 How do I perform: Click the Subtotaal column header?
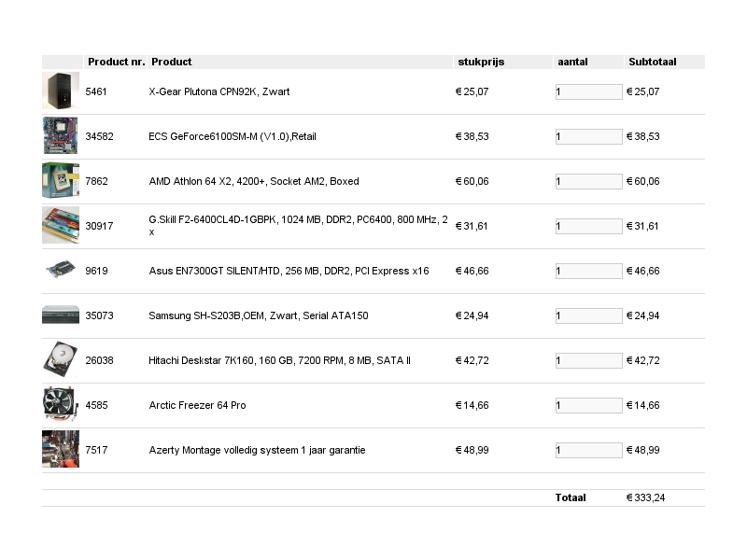[653, 62]
